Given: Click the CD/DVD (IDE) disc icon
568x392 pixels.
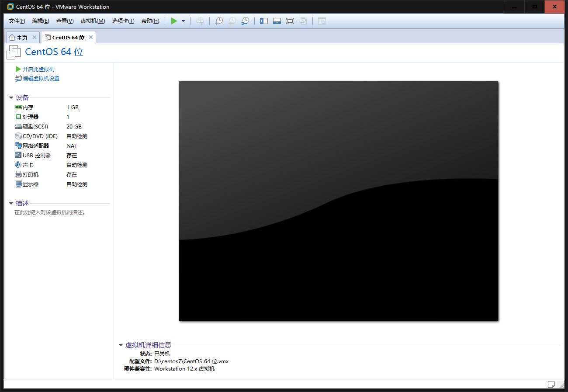Looking at the screenshot, I should click(18, 136).
